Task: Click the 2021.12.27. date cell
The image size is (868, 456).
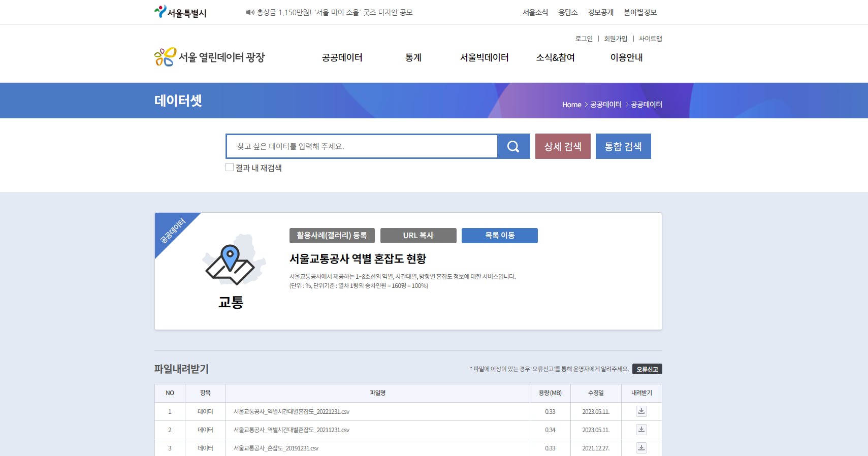Action: click(596, 448)
